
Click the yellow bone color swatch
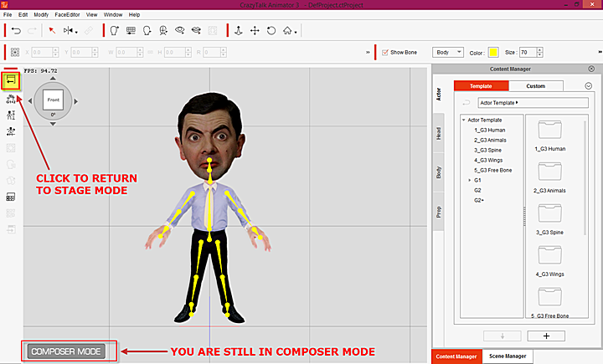point(493,52)
